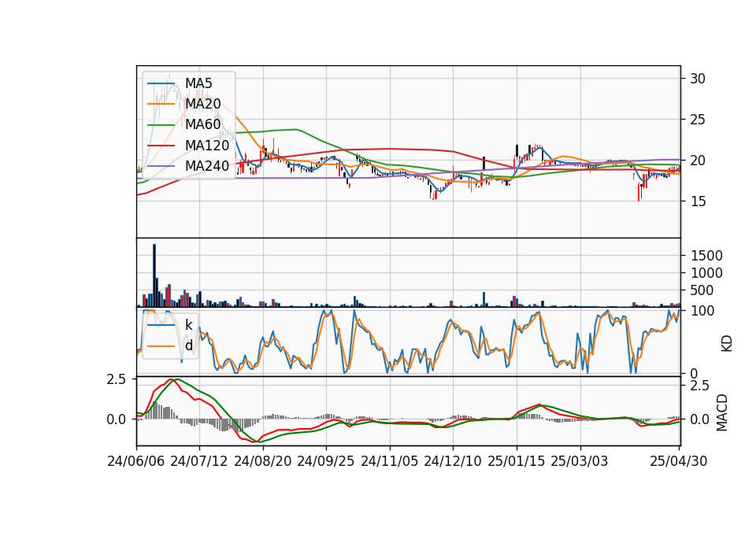Click the price axis value 25
756x543 pixels.
698,120
